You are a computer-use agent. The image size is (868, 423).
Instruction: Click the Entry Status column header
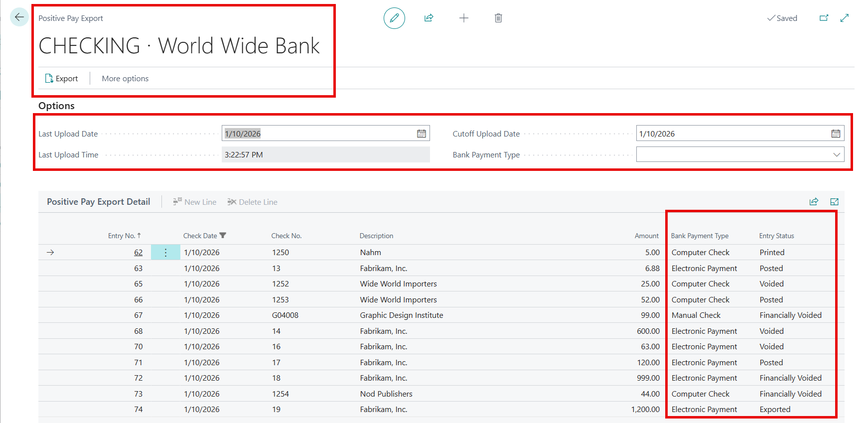click(x=776, y=236)
